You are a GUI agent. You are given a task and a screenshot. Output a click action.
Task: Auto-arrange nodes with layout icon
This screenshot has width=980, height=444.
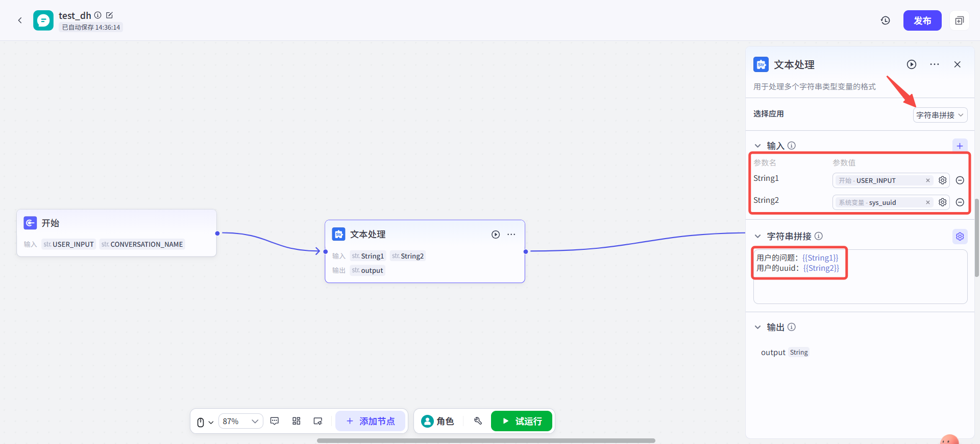click(297, 421)
